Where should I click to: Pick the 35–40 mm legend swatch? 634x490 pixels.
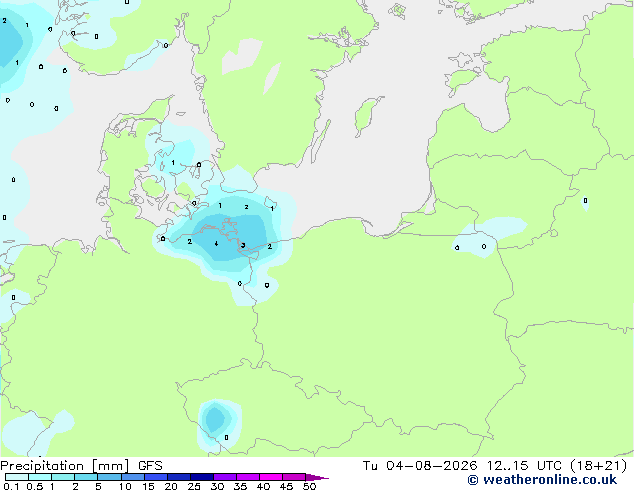point(247,477)
